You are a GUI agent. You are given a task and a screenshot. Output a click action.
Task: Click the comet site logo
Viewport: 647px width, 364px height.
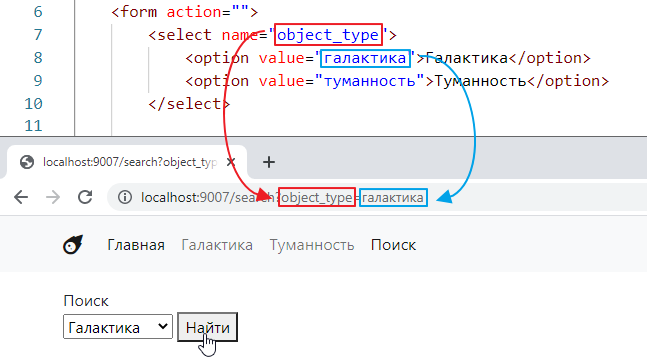click(x=73, y=245)
